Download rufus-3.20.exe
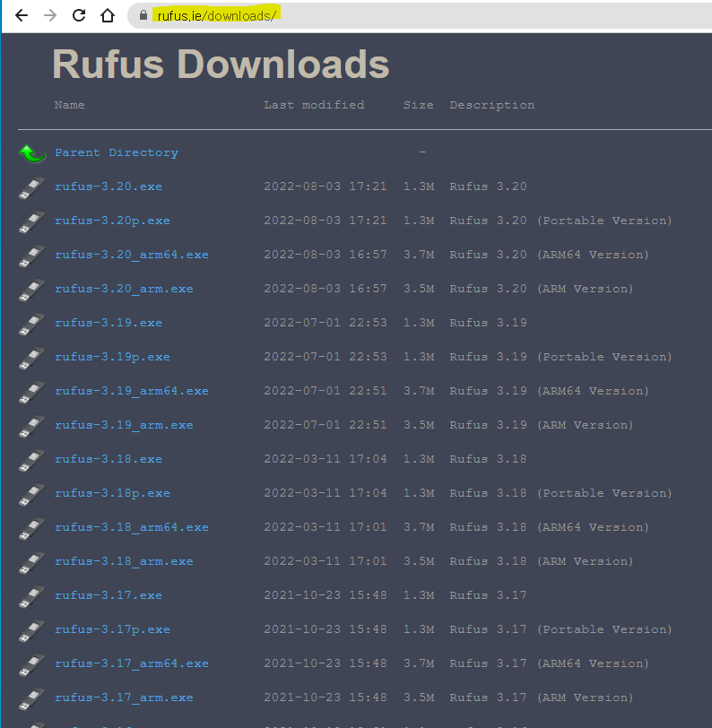This screenshot has width=712, height=728. [x=109, y=186]
